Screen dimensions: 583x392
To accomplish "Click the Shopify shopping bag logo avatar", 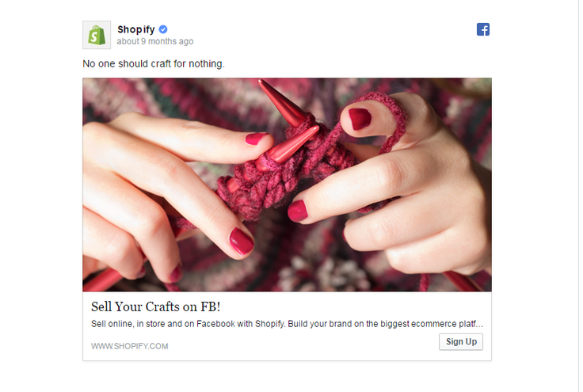I will tap(97, 35).
